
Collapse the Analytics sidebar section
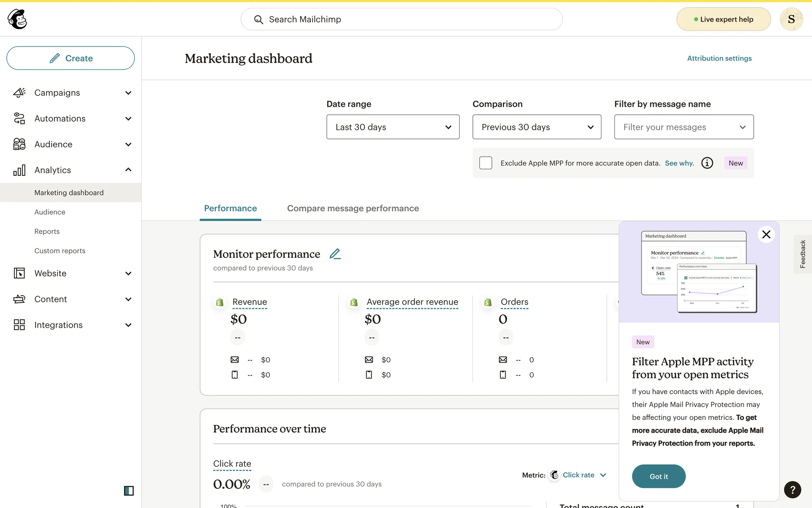coord(128,170)
